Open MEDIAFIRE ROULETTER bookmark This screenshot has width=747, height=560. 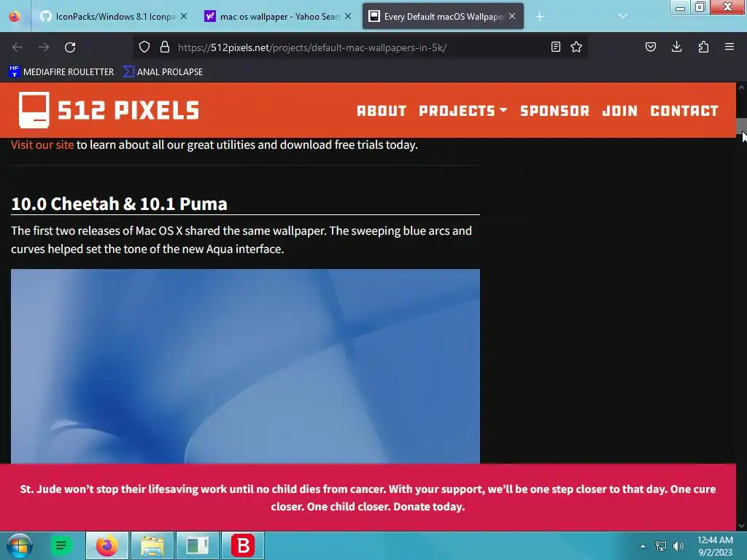coord(61,72)
